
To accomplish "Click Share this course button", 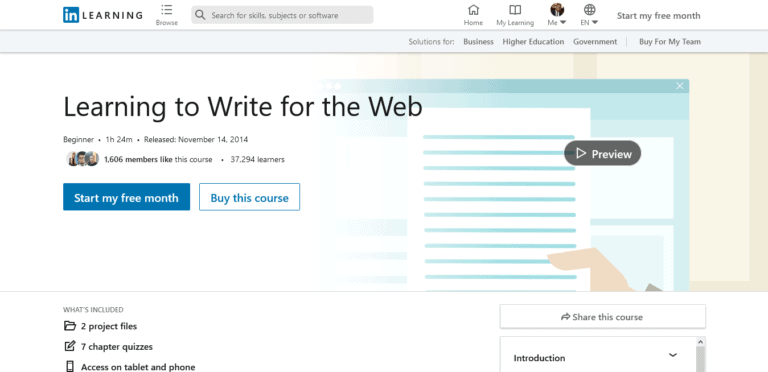I will [602, 317].
